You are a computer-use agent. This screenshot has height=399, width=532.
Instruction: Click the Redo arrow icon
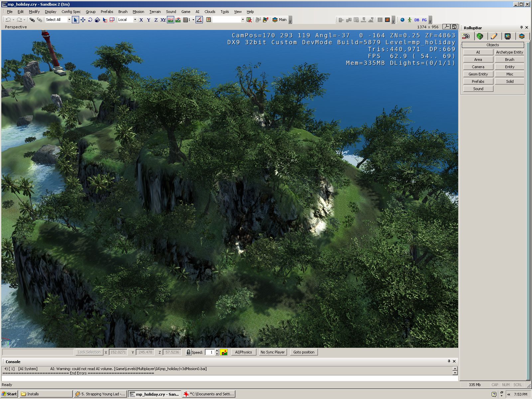coord(19,20)
